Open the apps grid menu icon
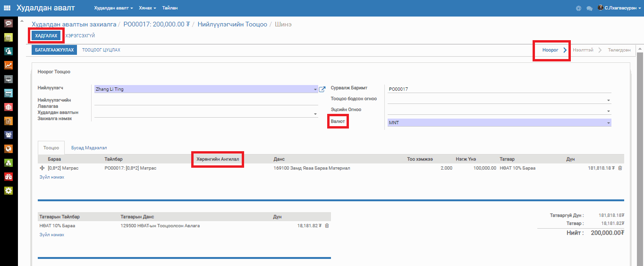 [7, 8]
